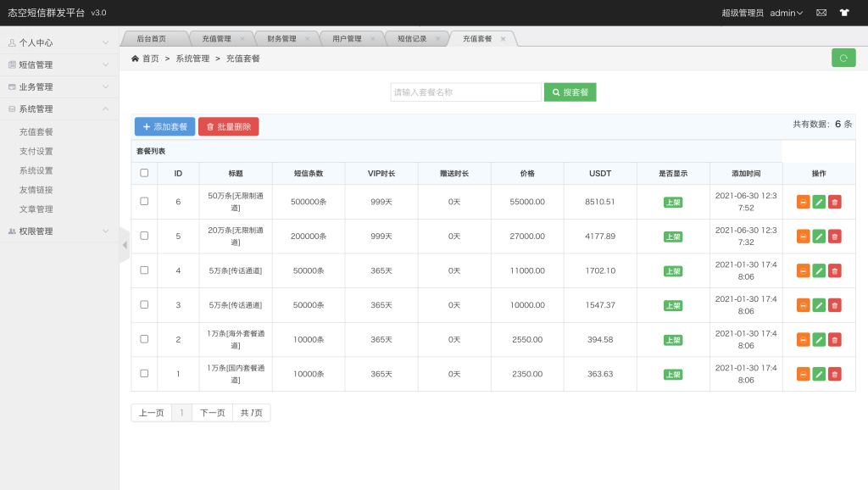This screenshot has width=868, height=490.
Task: Click the 批量删除 button
Action: 230,125
